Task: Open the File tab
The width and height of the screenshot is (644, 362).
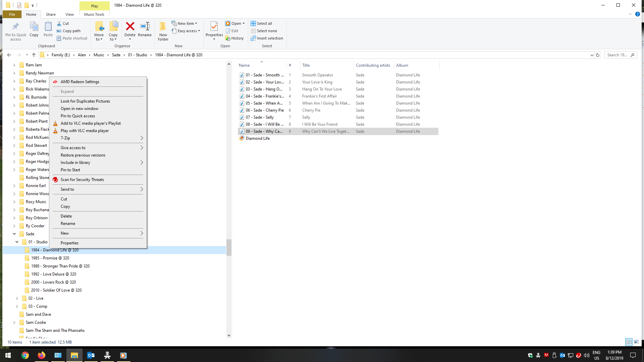Action: point(12,14)
